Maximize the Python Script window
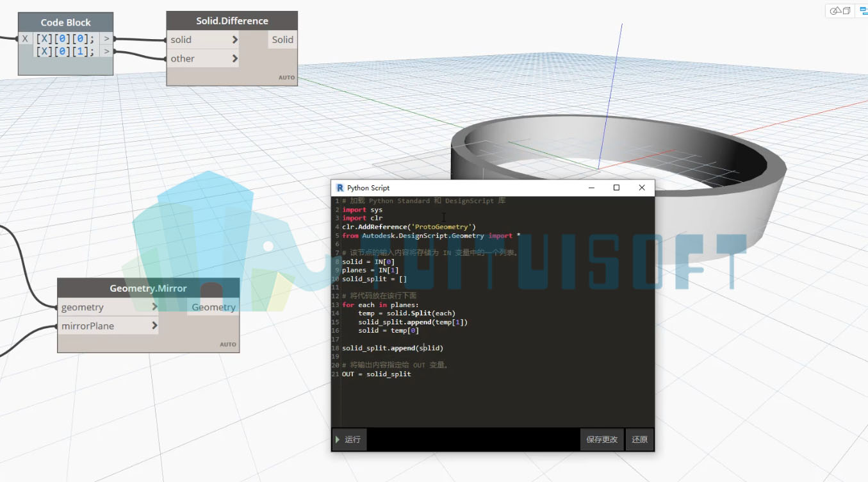Viewport: 868px width, 482px height. click(616, 188)
